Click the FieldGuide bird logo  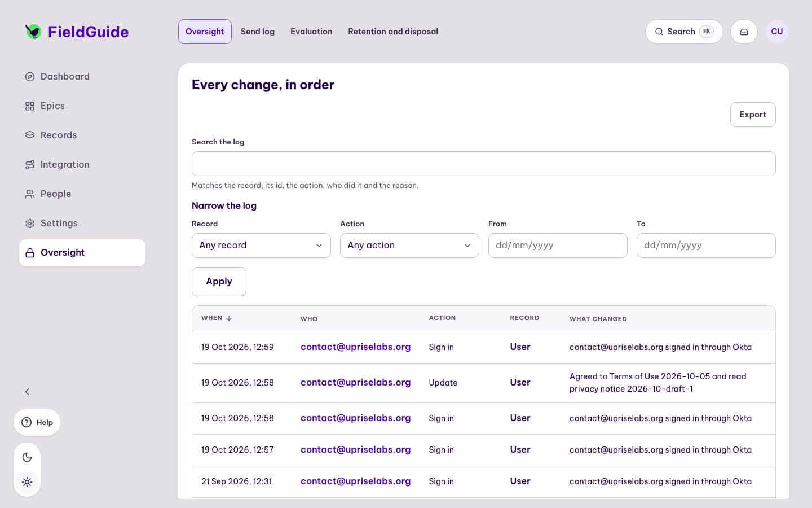coord(33,32)
